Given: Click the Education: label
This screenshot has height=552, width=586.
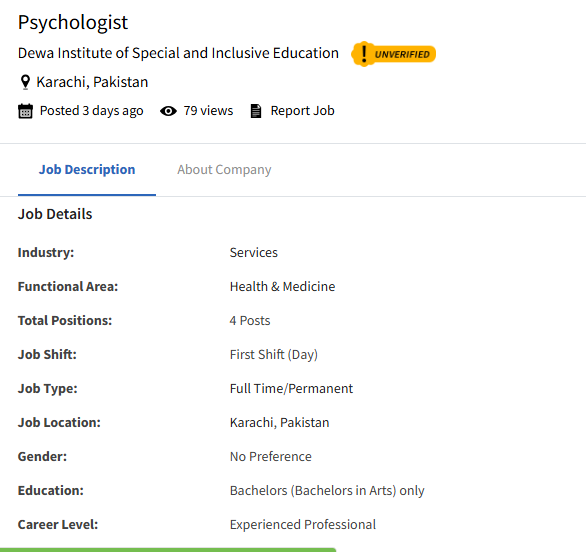Looking at the screenshot, I should (x=51, y=491).
